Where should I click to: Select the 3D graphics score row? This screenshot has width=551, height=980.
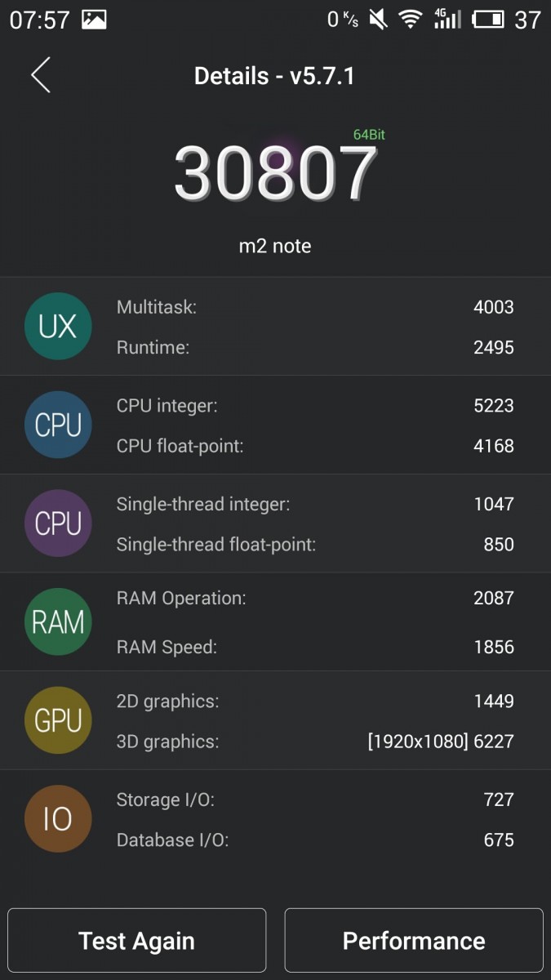(x=315, y=742)
